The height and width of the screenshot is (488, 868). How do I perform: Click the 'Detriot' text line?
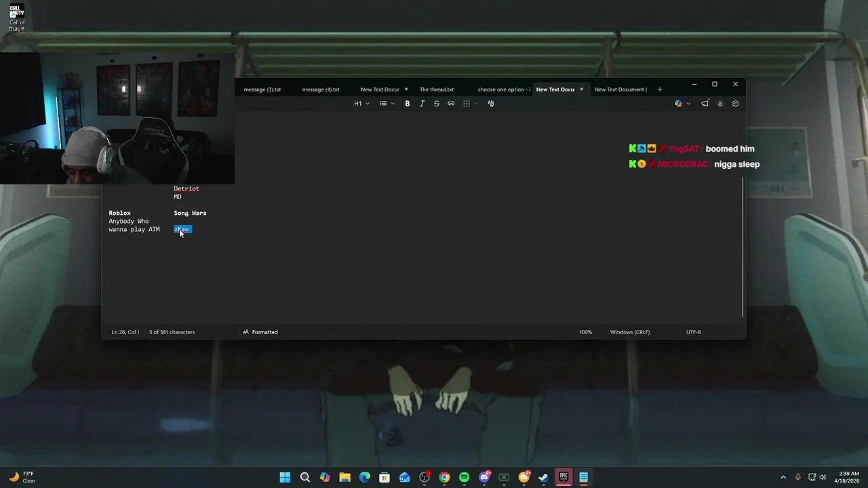click(186, 188)
